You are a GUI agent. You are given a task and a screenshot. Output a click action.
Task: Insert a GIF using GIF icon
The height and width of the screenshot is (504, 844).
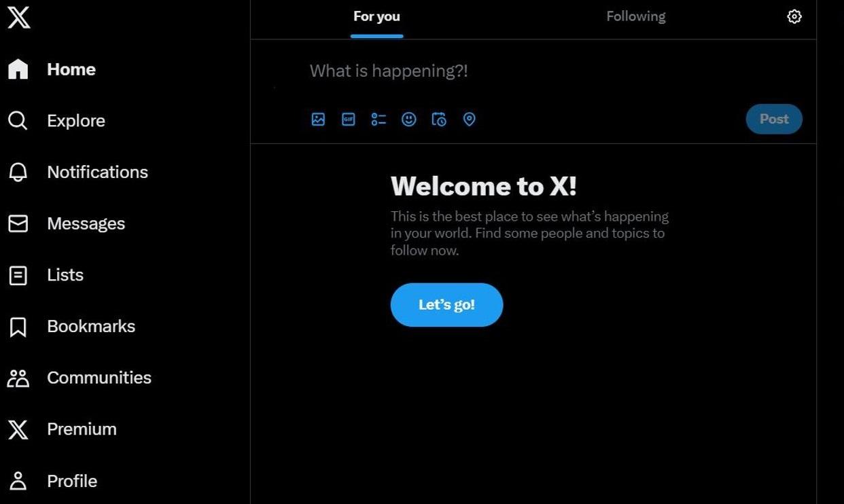click(348, 120)
